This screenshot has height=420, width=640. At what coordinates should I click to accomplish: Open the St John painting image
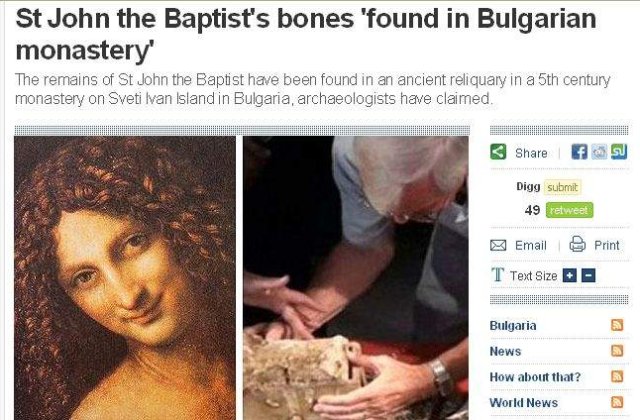[125, 278]
